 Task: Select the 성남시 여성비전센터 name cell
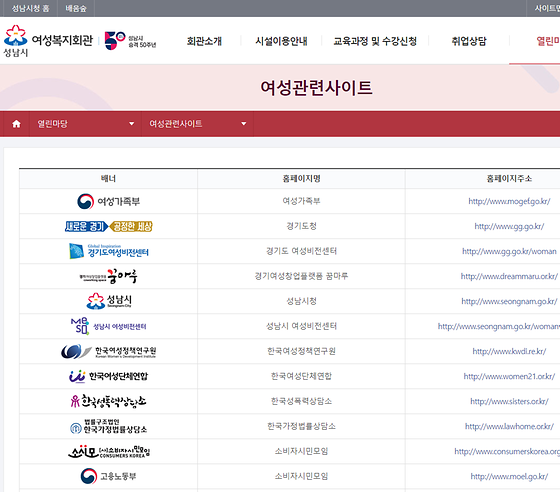(301, 326)
